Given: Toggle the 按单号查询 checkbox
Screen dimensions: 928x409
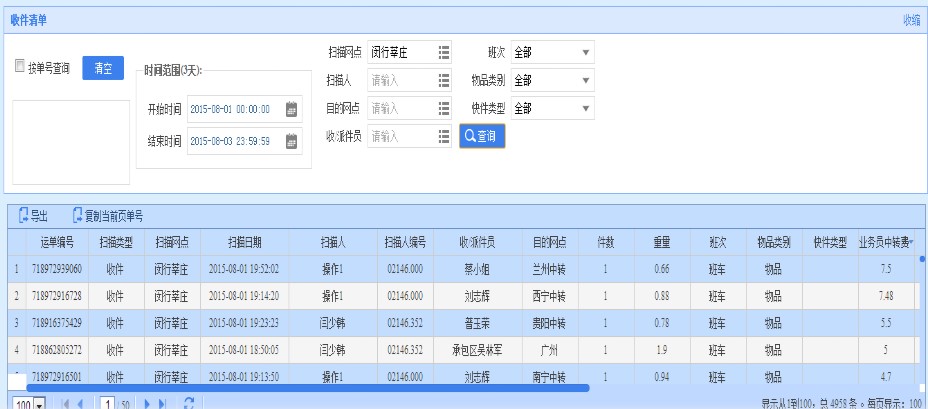Looking at the screenshot, I should 20,66.
